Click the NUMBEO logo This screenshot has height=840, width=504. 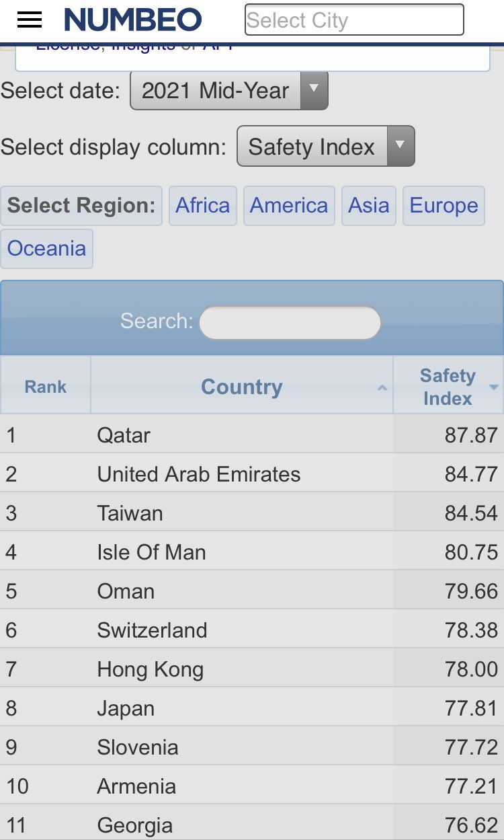click(133, 20)
